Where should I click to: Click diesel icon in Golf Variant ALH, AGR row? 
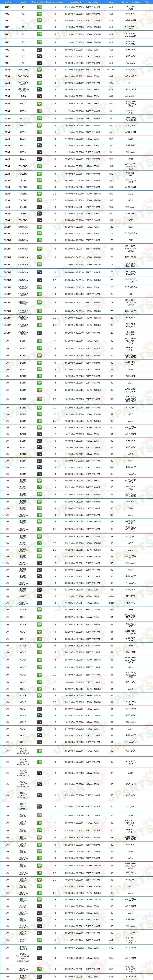[x=39, y=920]
